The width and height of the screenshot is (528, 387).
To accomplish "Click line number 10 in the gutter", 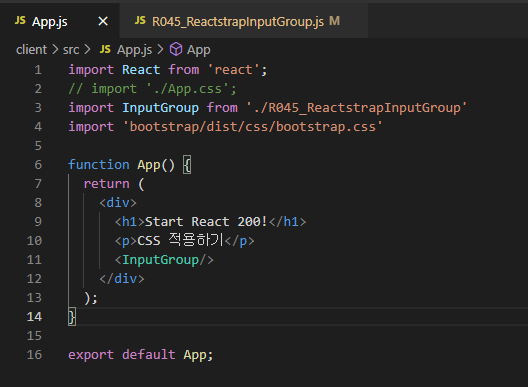I will [x=34, y=241].
